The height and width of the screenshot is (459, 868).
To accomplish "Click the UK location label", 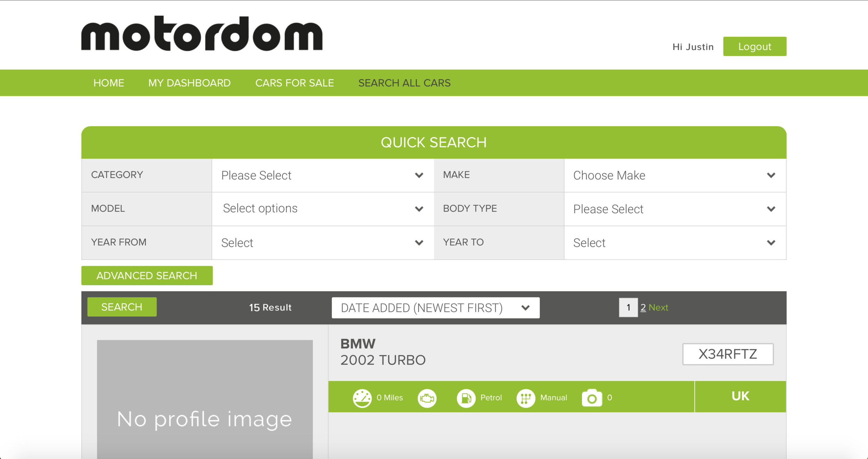I will coord(740,396).
